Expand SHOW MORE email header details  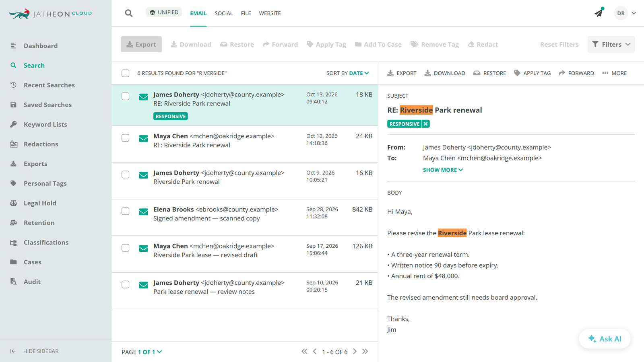[443, 170]
